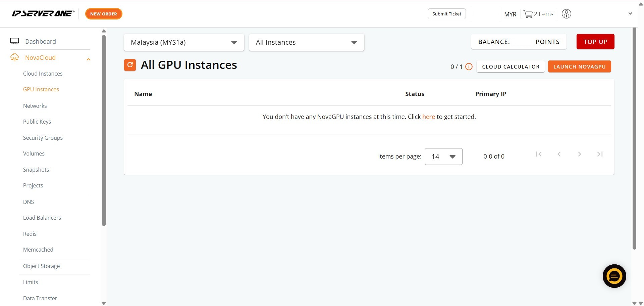The height and width of the screenshot is (306, 644).
Task: Select Security Groups in the sidebar
Action: (x=43, y=138)
